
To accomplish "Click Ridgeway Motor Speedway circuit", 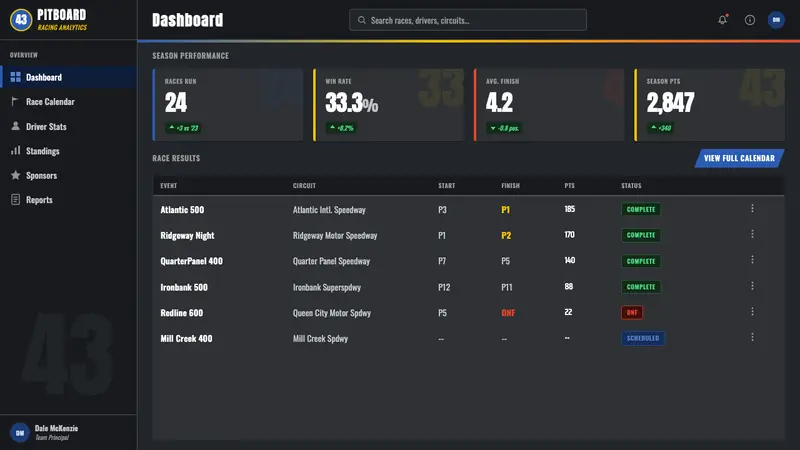I will point(335,236).
